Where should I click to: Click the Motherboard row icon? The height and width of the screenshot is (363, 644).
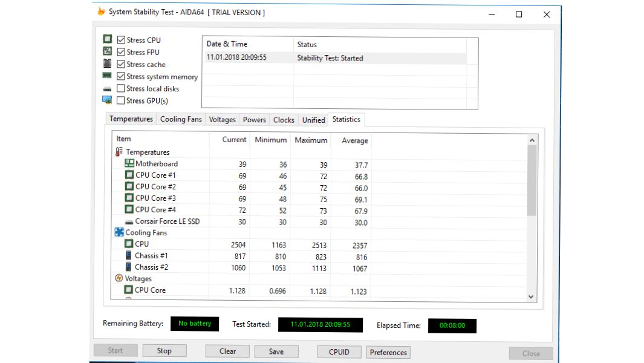(129, 163)
